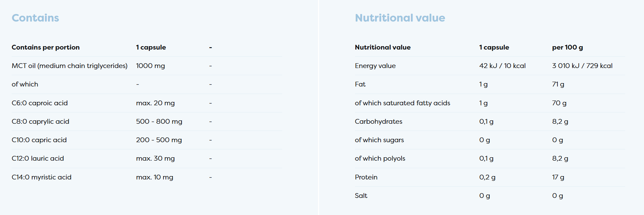Select the Fat row label
644x215 pixels.
pos(360,84)
